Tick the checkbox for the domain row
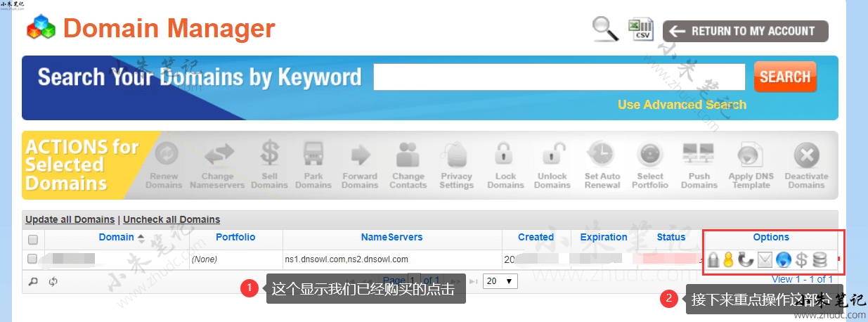This screenshot has height=322, width=868. (32, 259)
